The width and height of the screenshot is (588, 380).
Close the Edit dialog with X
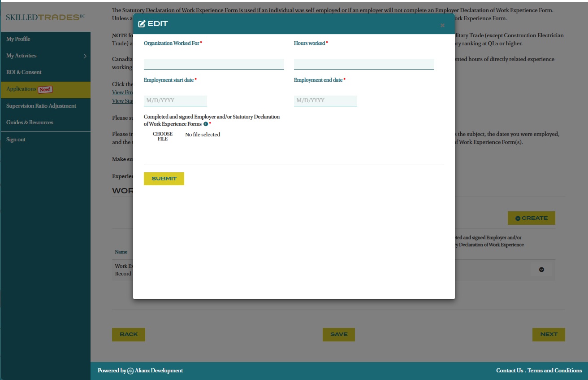442,26
